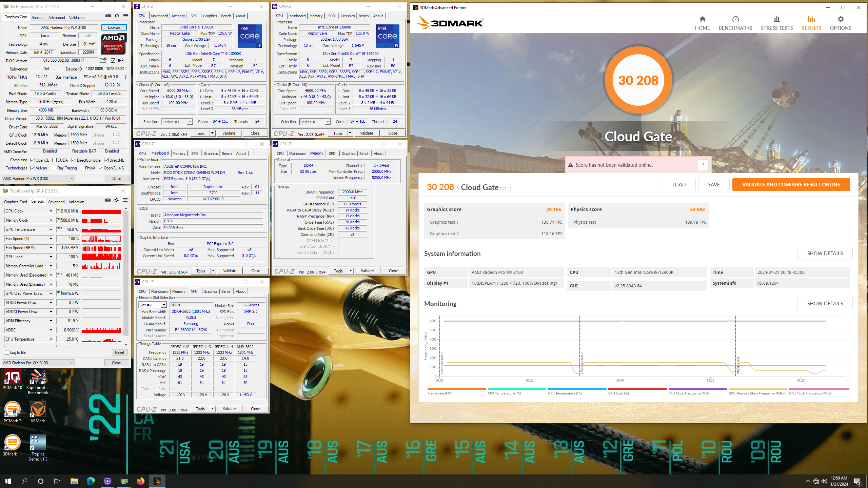Click the Graphics test 2 marker in monitoring chart
This screenshot has width=868, height=488.
click(x=581, y=363)
